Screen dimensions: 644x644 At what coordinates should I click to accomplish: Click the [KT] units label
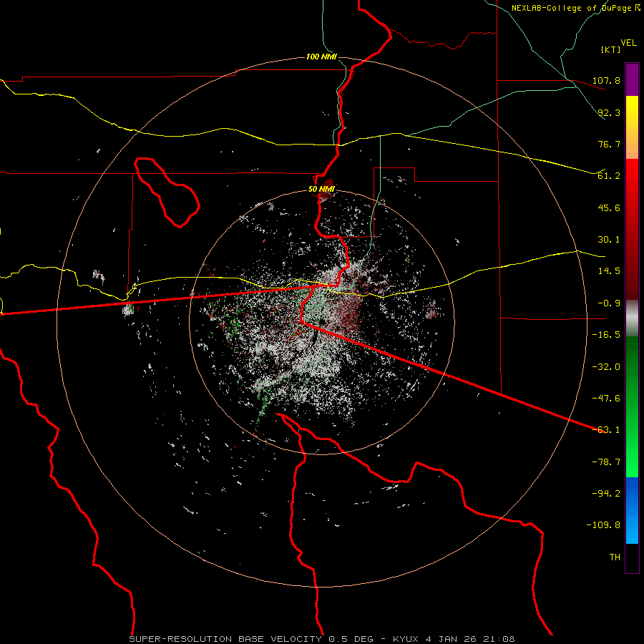pyautogui.click(x=611, y=49)
